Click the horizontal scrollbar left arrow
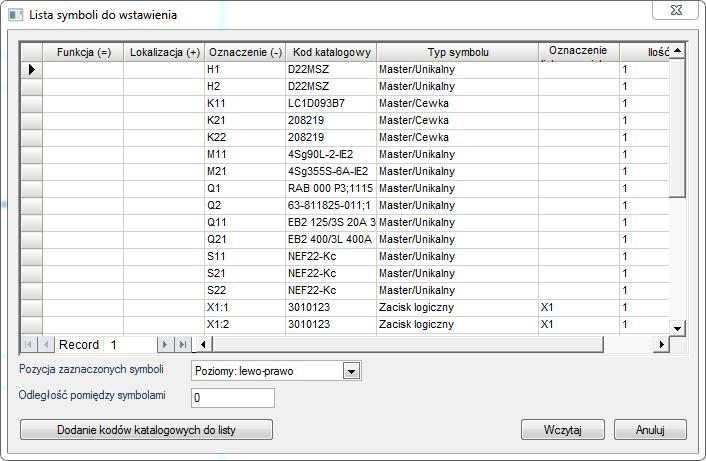The width and height of the screenshot is (706, 461). pyautogui.click(x=203, y=345)
